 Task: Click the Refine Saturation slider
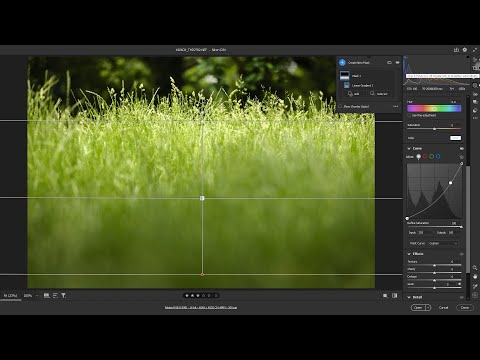[x=434, y=227]
